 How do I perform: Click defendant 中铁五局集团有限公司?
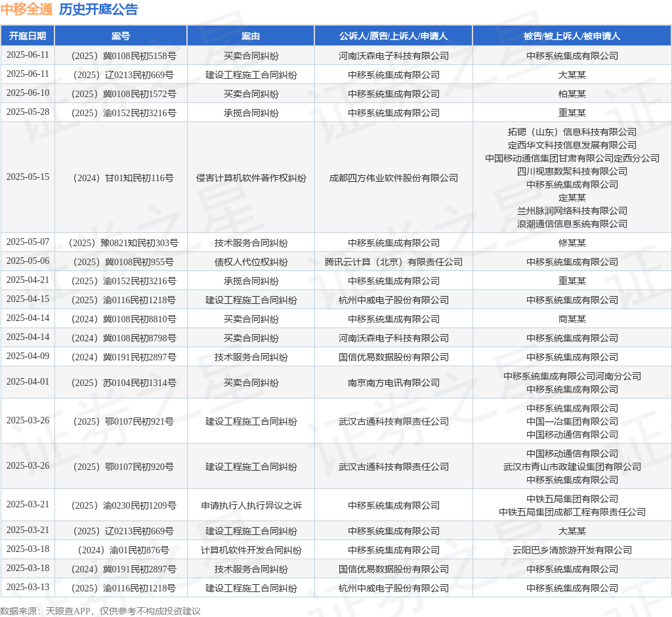click(x=572, y=499)
